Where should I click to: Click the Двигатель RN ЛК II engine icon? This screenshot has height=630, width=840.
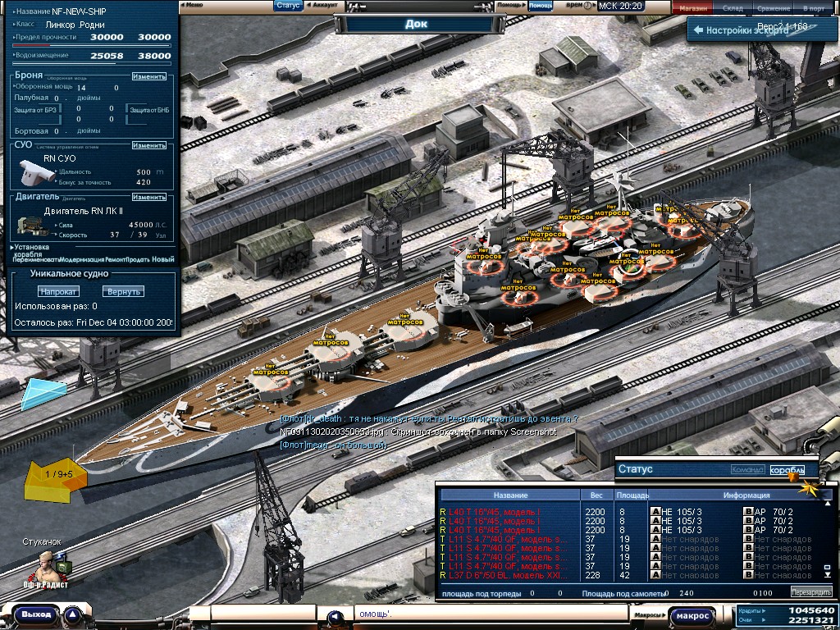point(33,227)
